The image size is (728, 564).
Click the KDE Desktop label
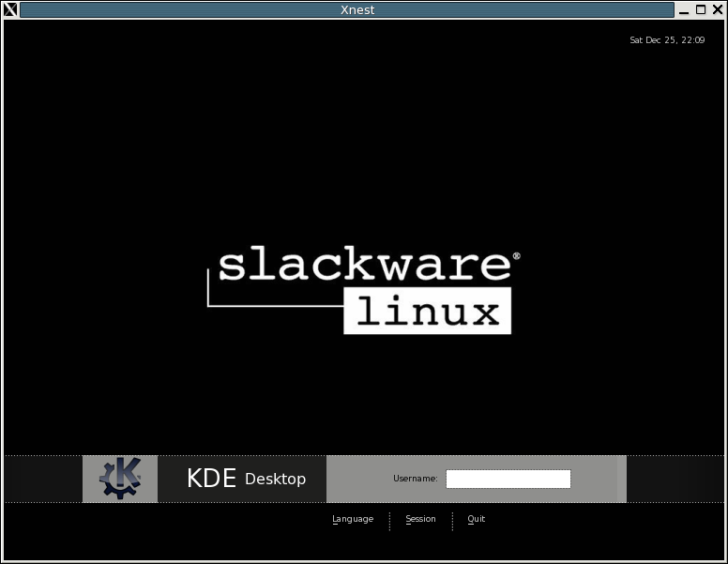pos(246,478)
